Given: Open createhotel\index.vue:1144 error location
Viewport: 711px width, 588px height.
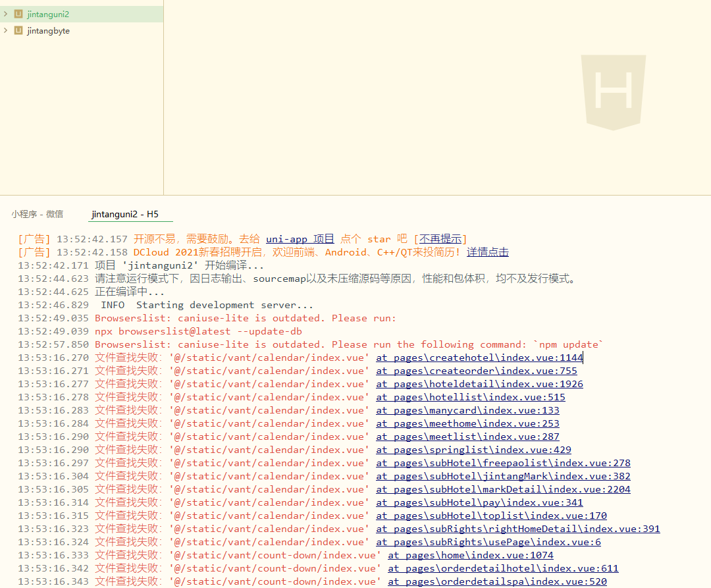Looking at the screenshot, I should [x=479, y=358].
